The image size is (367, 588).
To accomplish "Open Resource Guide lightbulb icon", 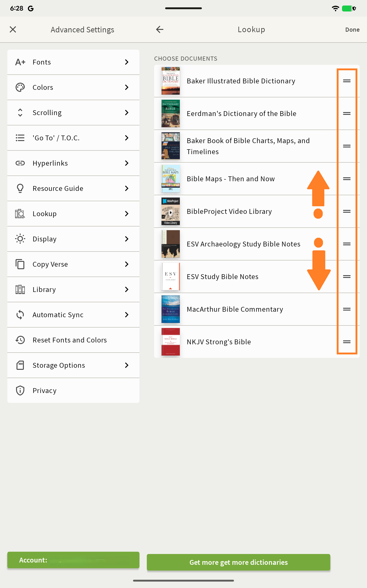I will click(x=20, y=189).
